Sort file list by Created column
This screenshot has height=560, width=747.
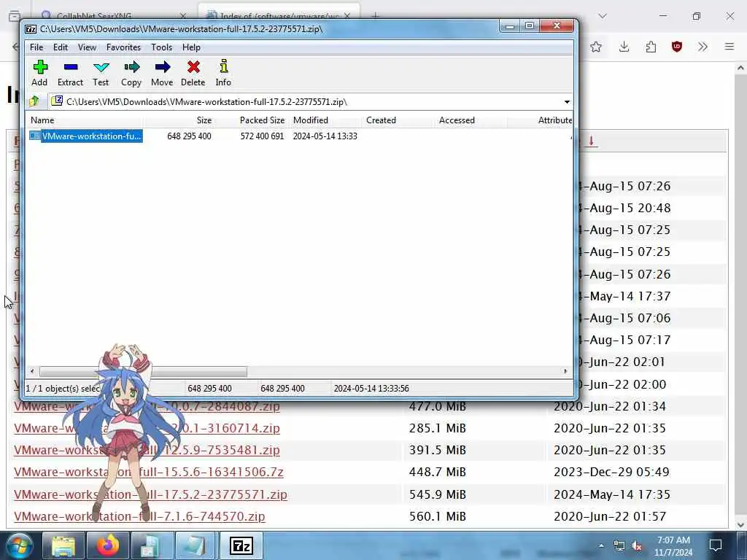point(398,120)
